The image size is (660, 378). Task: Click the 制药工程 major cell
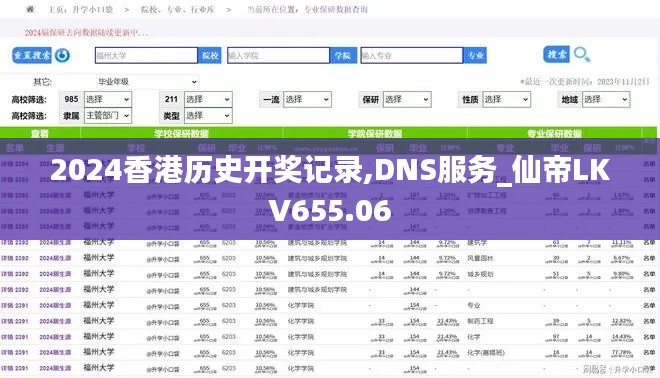point(480,321)
